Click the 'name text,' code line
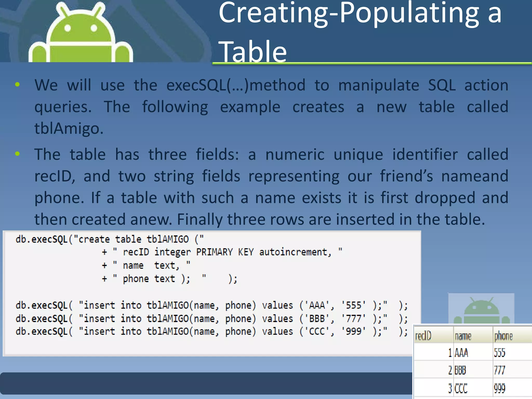 tap(146, 265)
